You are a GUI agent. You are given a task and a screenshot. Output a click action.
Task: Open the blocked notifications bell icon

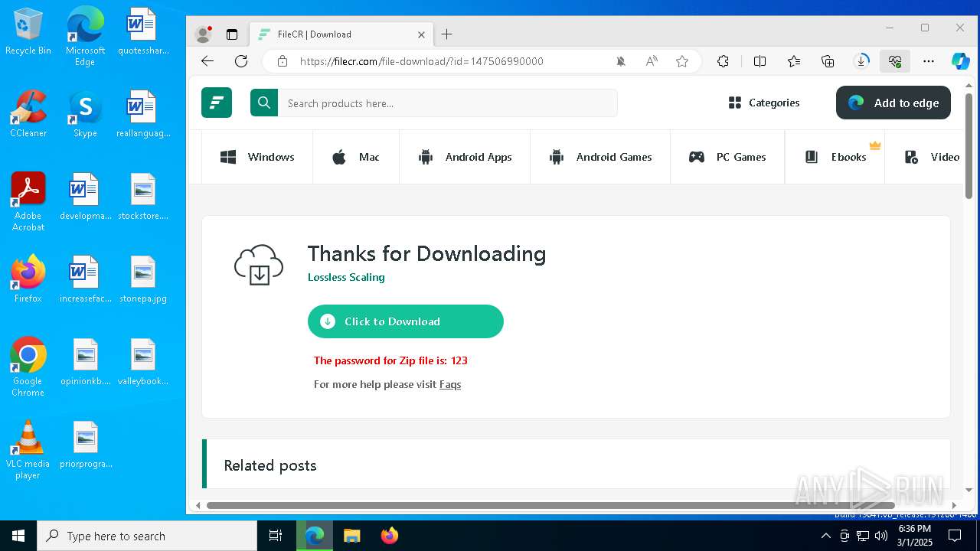(x=621, y=61)
